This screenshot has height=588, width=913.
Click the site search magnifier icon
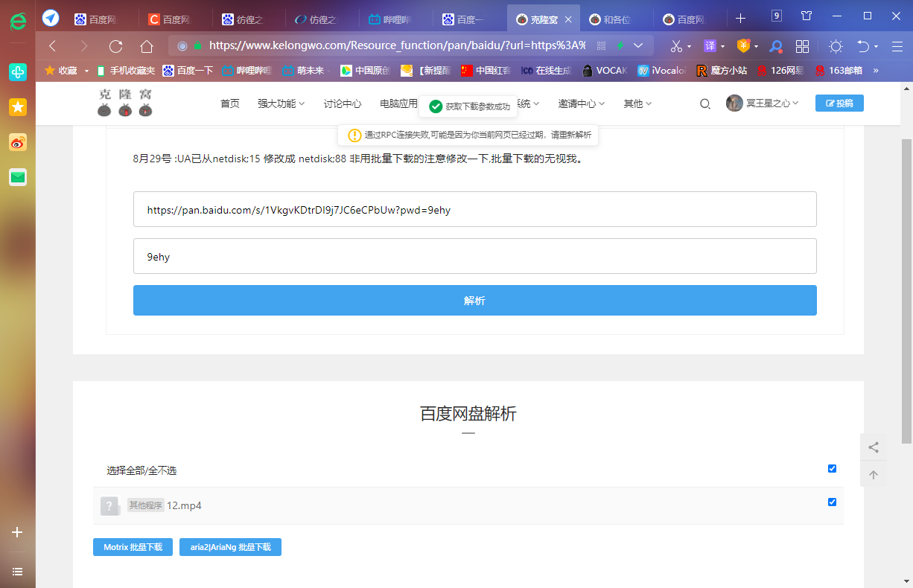pyautogui.click(x=704, y=104)
